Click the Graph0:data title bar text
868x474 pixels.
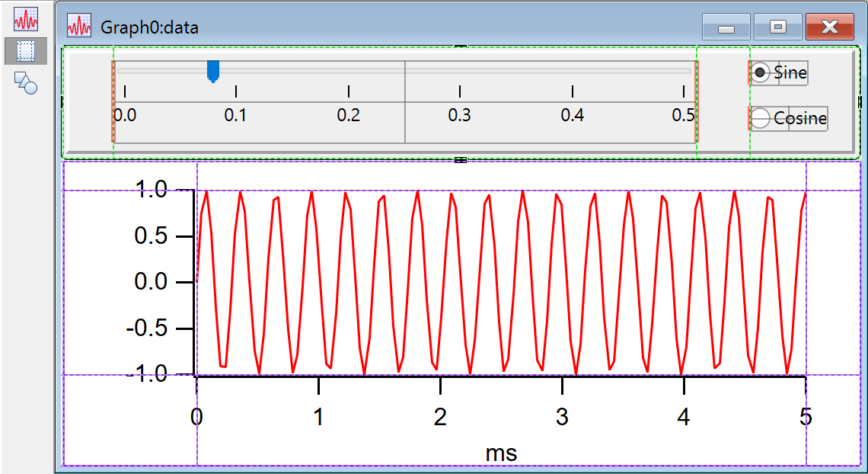149,27
